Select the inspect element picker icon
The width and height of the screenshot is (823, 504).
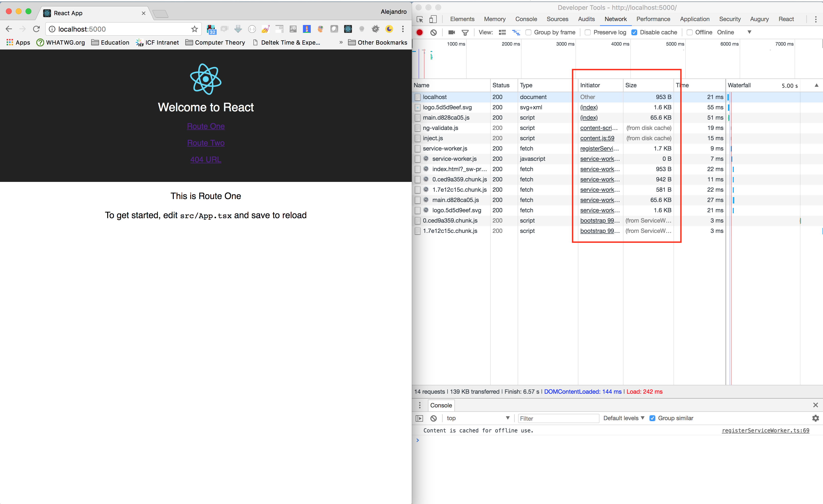coord(420,19)
